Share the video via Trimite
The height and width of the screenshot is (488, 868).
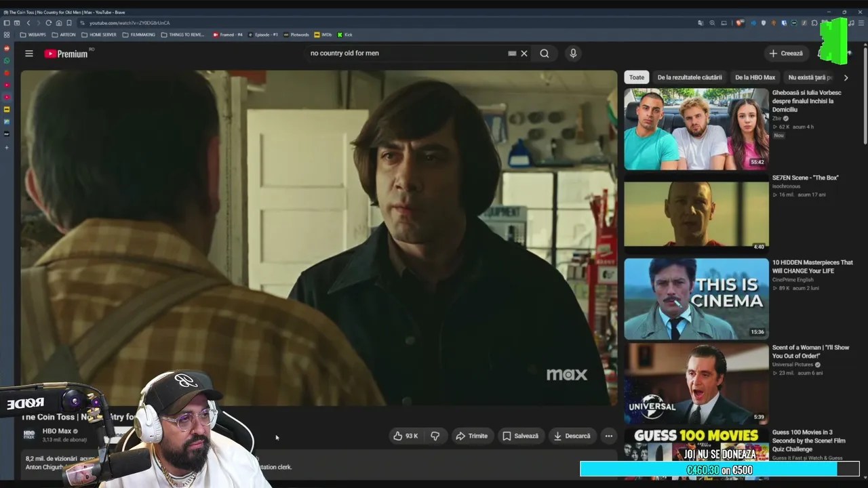471,436
